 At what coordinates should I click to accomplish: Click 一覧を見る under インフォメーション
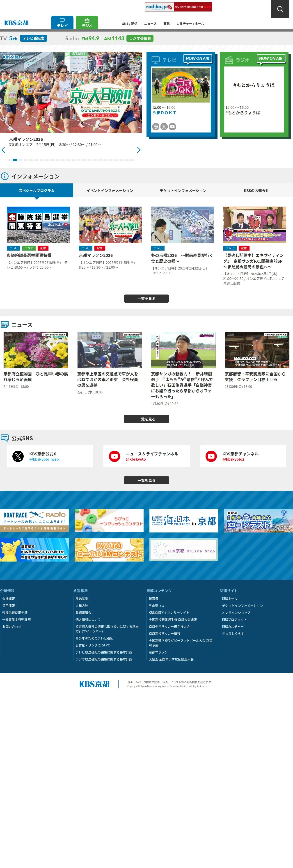tap(146, 299)
